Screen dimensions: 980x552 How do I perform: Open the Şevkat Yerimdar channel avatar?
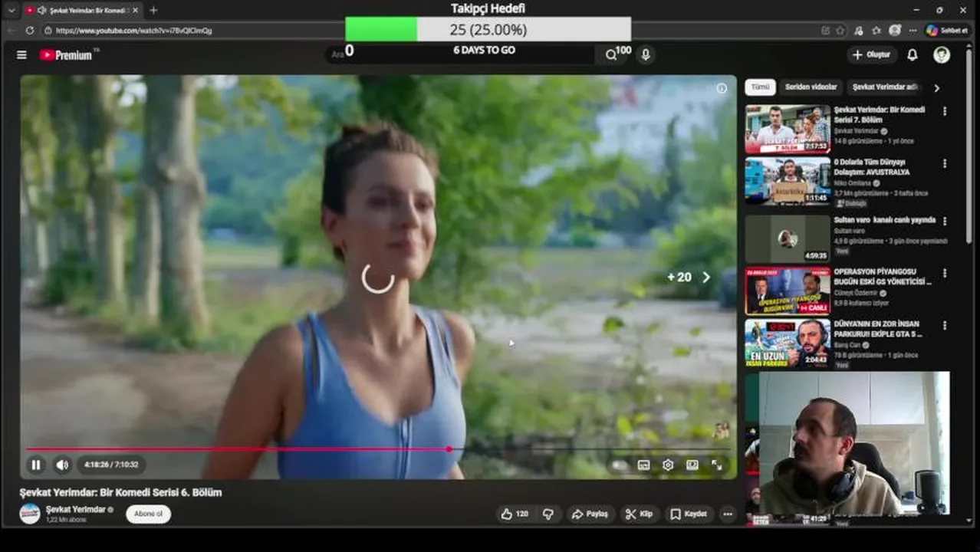click(x=30, y=514)
